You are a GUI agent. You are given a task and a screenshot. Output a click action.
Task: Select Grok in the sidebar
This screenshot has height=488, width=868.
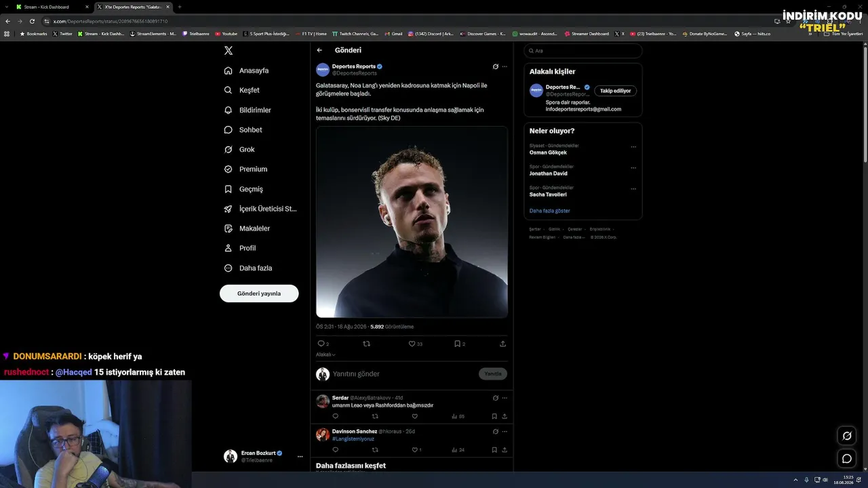(239, 149)
